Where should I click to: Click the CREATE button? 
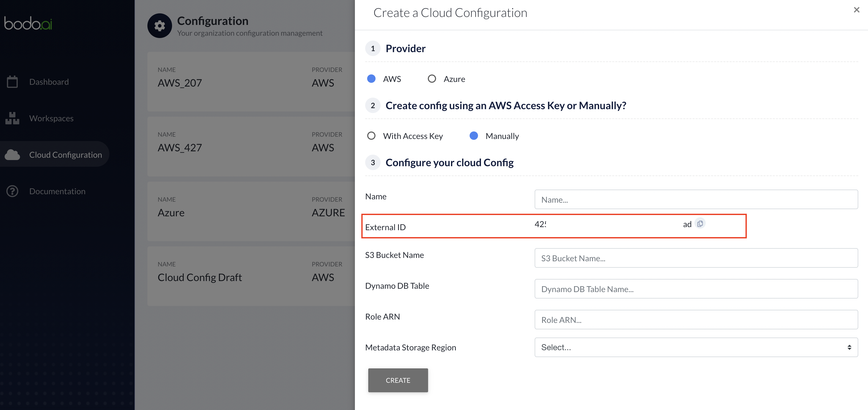398,380
